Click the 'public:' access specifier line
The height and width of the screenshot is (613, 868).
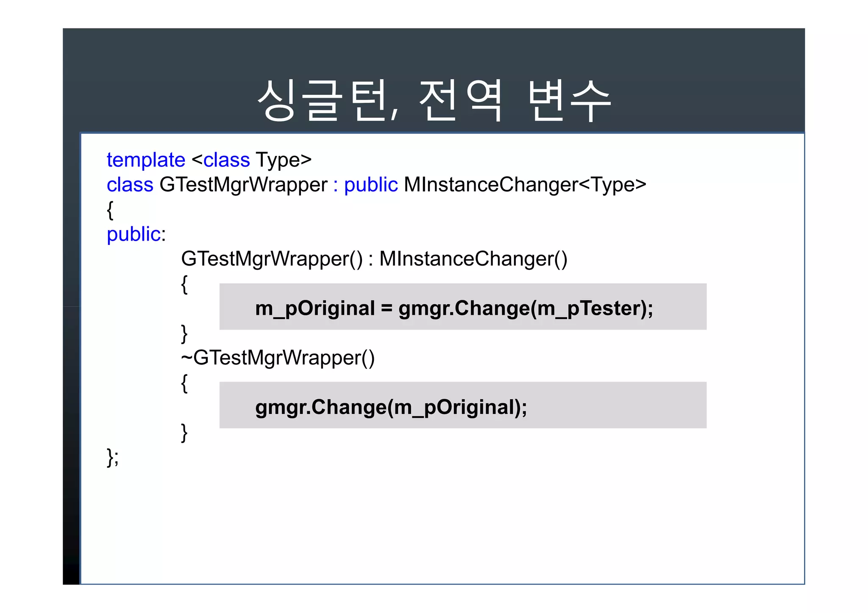[x=136, y=235]
